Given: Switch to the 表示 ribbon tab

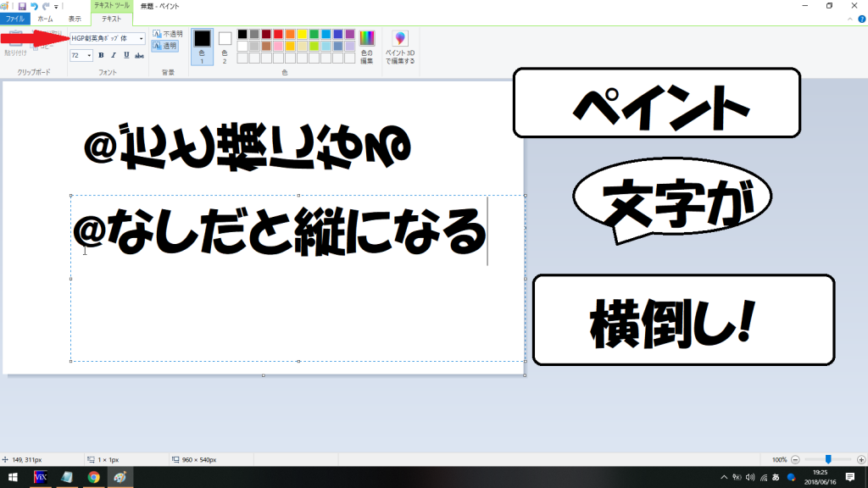Looking at the screenshot, I should click(x=75, y=19).
